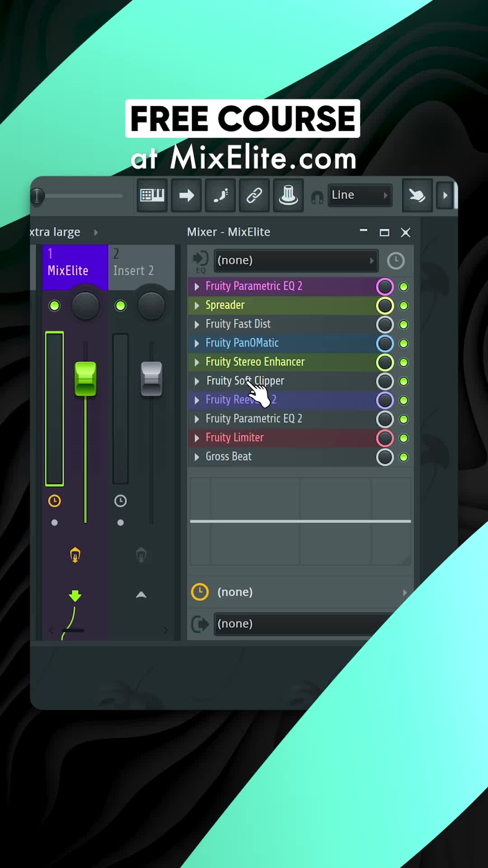Screen dimensions: 488x868
Task: Open menu arrow for Fruity Fast Dist
Action: pos(197,325)
